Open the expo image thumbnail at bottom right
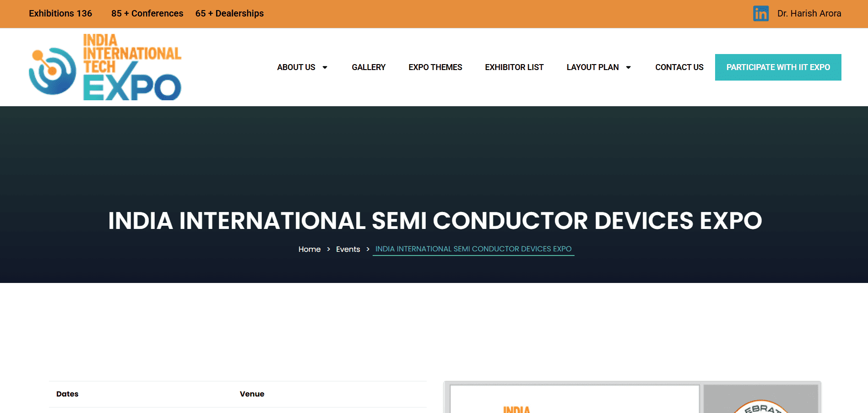This screenshot has height=413, width=868. click(x=632, y=398)
